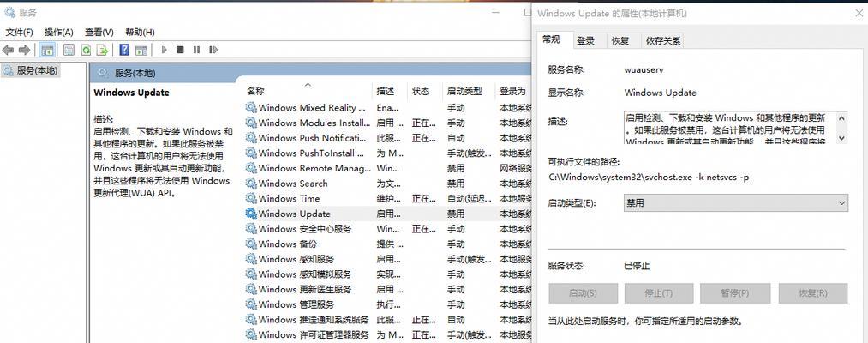
Task: Click the 启动(S) button
Action: 583,293
